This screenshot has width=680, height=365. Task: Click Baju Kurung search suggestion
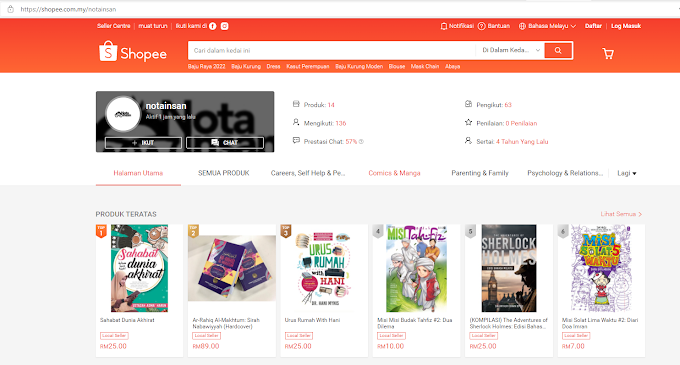pos(246,66)
